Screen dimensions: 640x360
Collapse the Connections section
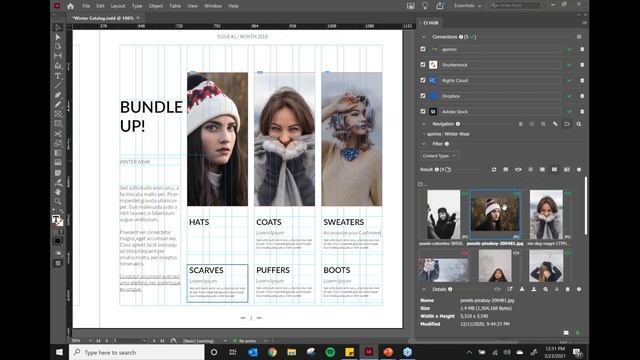[424, 37]
